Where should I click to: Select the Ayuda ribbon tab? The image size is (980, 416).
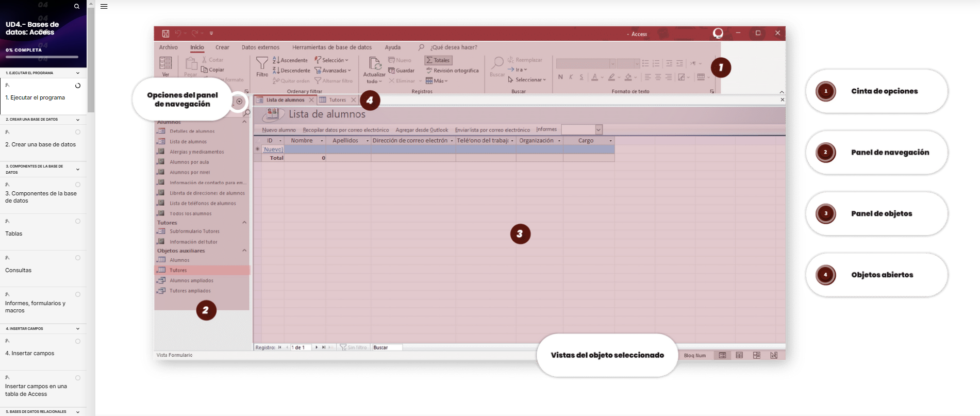pos(392,47)
